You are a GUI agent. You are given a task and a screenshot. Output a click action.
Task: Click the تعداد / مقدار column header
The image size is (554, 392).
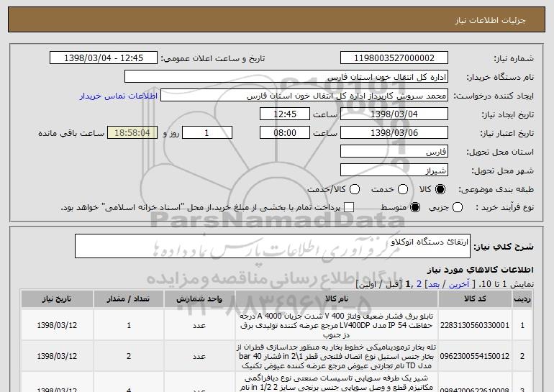tap(129, 298)
